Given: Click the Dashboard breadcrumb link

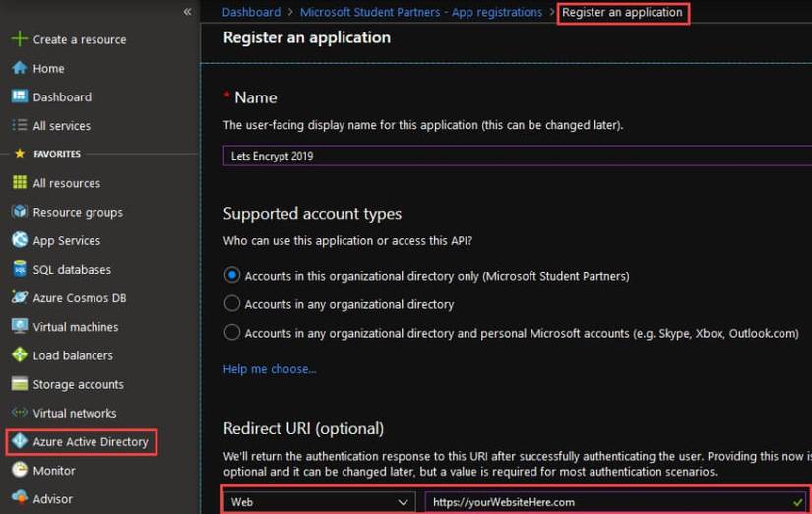Looking at the screenshot, I should 251,12.
